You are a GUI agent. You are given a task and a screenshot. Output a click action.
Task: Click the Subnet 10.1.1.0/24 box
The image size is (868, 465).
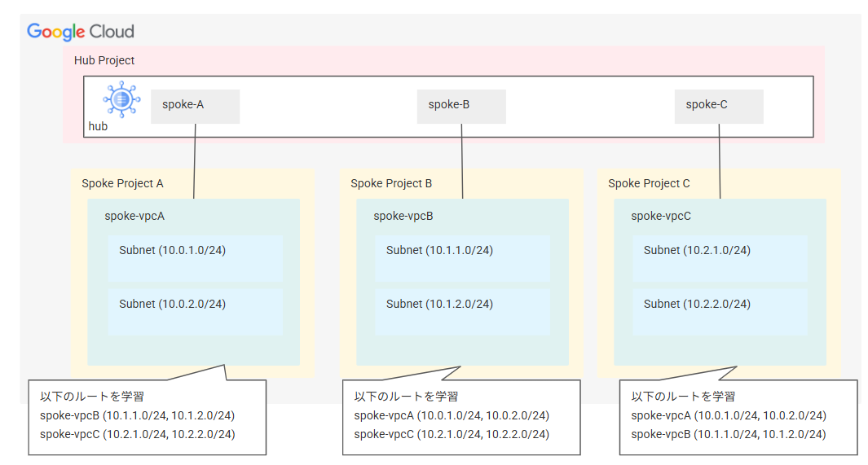463,258
